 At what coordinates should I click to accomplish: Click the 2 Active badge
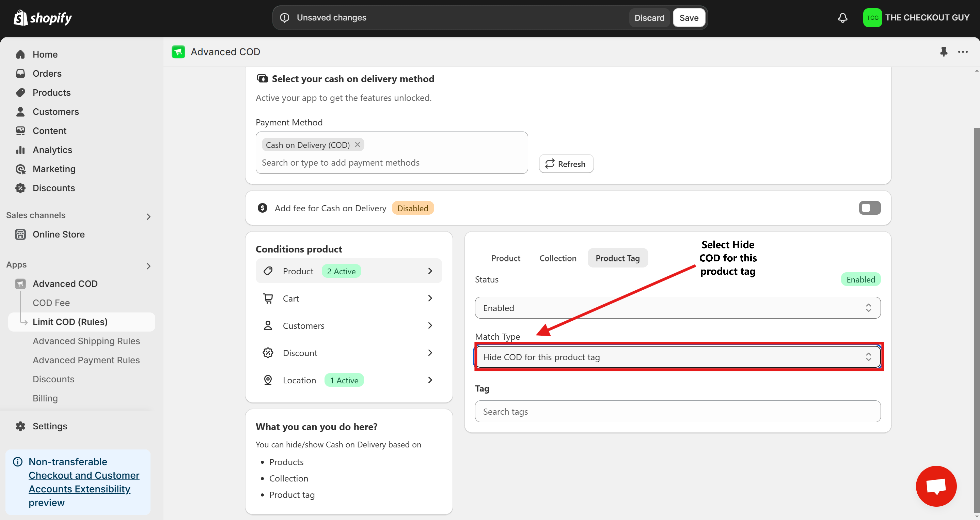(x=341, y=271)
